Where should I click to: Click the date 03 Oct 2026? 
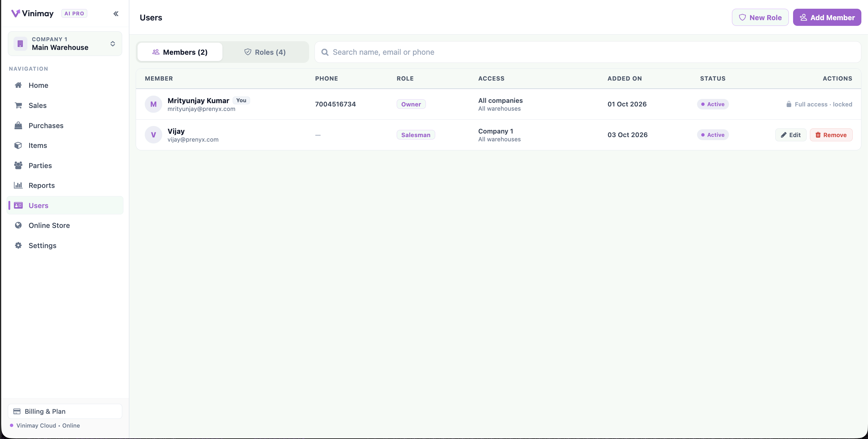tap(628, 135)
